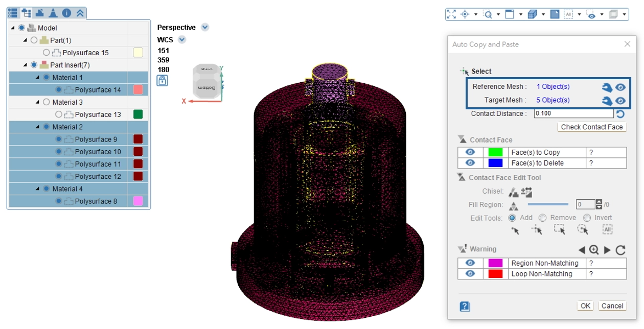Click Cancel in Auto Copy and Paste
The width and height of the screenshot is (644, 329).
[x=612, y=306]
